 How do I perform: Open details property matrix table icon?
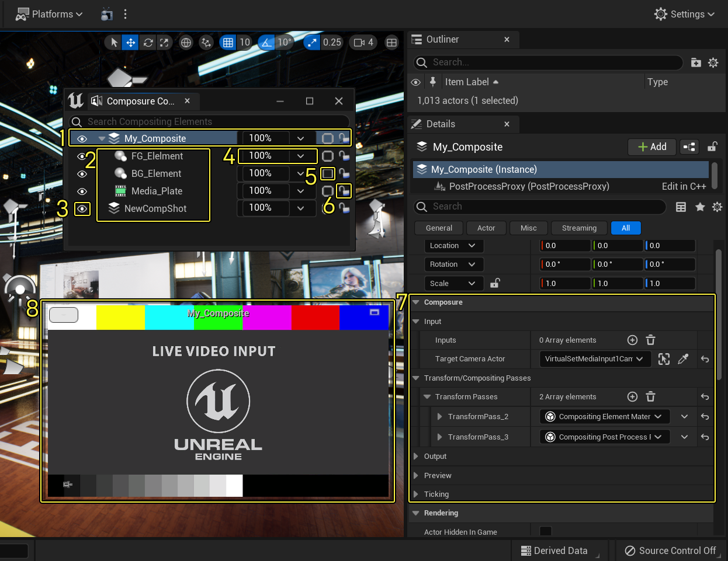pos(681,207)
